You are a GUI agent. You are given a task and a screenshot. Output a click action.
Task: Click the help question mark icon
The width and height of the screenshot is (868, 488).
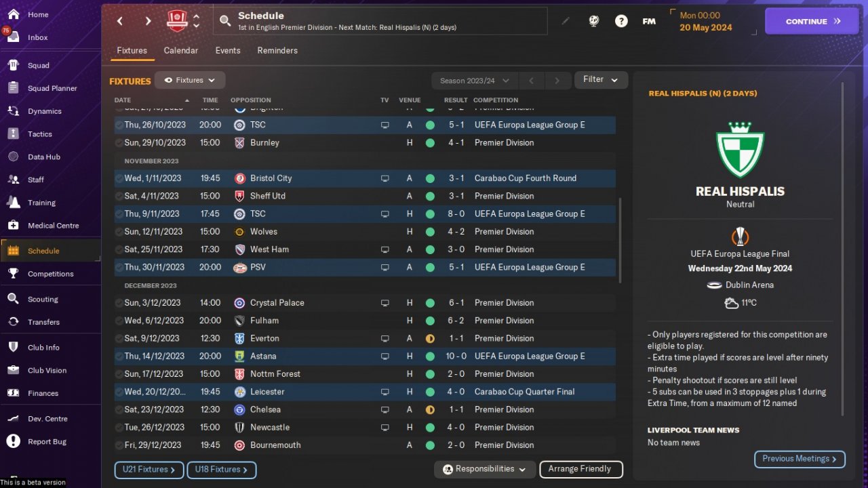click(621, 21)
